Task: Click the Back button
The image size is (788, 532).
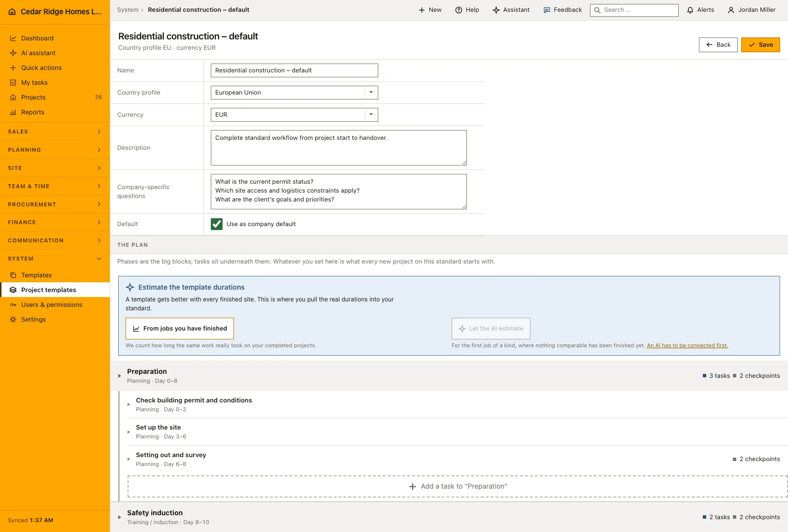Action: (x=718, y=45)
